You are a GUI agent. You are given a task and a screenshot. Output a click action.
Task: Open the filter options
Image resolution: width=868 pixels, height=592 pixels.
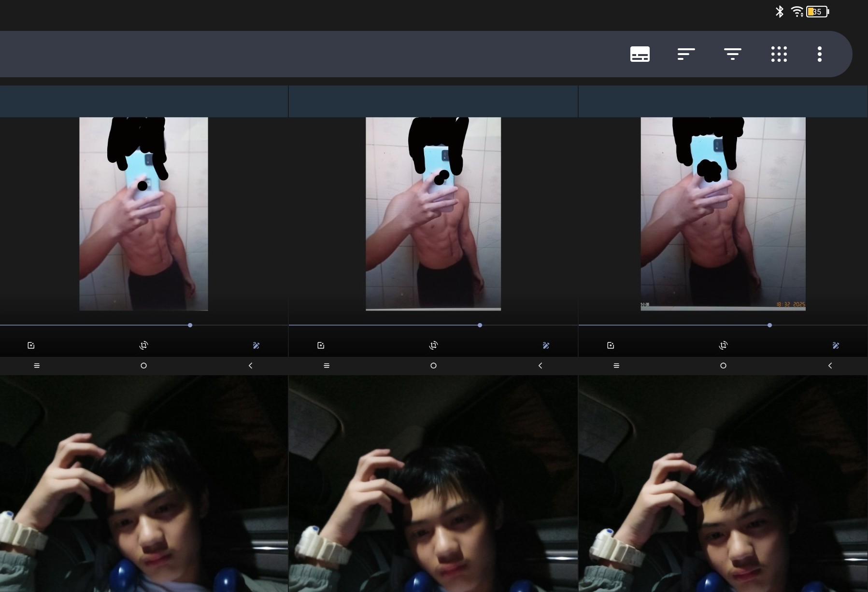coord(732,54)
